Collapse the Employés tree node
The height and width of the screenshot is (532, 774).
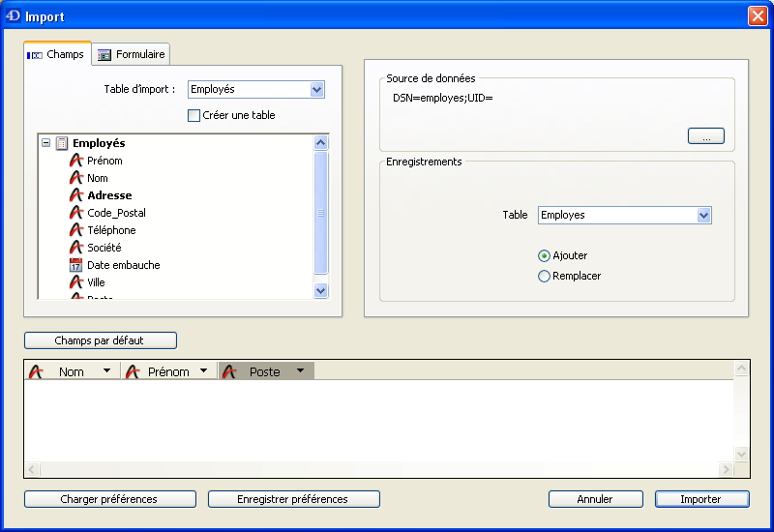(45, 143)
